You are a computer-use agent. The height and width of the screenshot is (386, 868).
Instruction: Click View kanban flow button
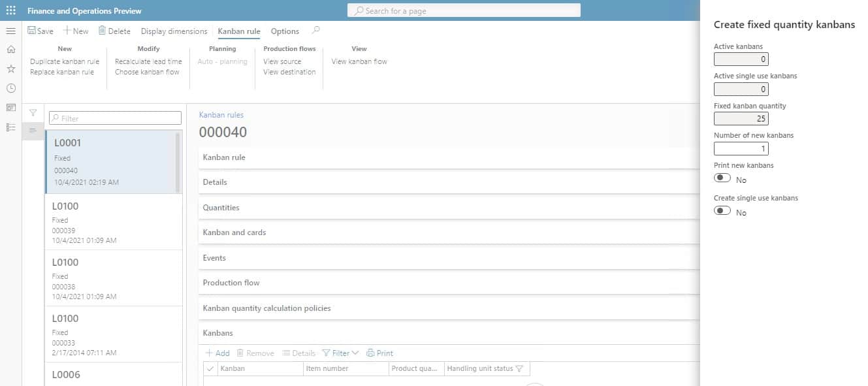point(359,61)
